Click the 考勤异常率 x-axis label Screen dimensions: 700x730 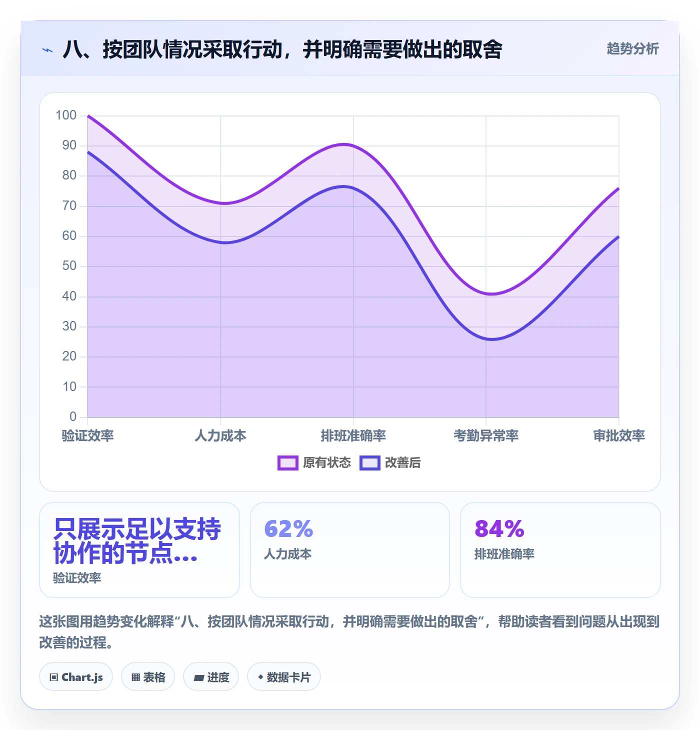pyautogui.click(x=486, y=436)
